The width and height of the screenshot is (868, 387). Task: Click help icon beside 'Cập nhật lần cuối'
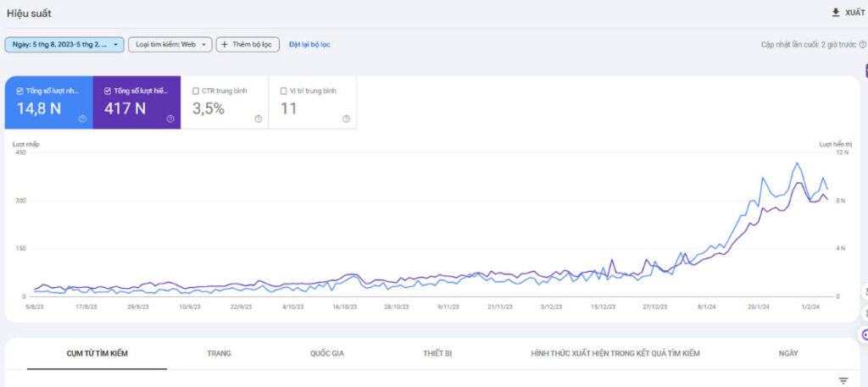coord(862,44)
